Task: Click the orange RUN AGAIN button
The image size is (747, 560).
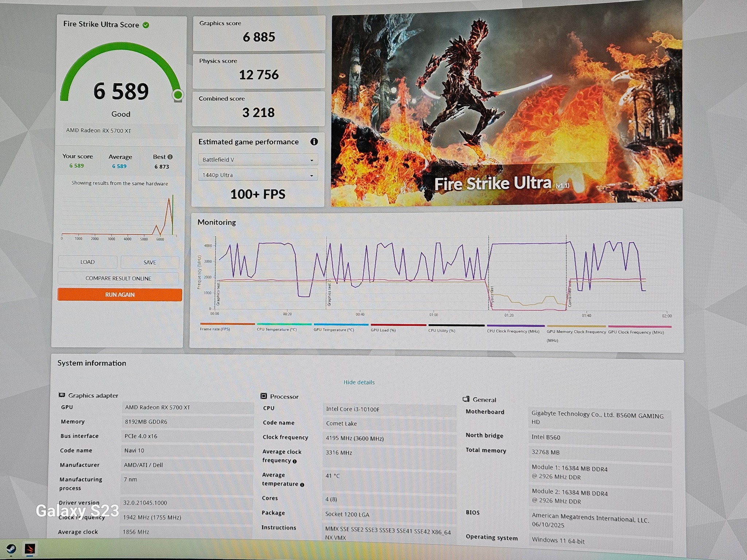Action: point(120,295)
